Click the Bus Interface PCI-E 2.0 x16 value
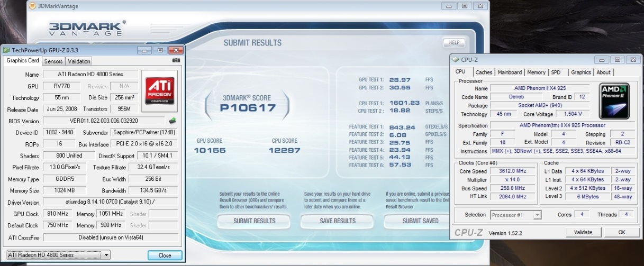This screenshot has height=266, width=644. 144,144
